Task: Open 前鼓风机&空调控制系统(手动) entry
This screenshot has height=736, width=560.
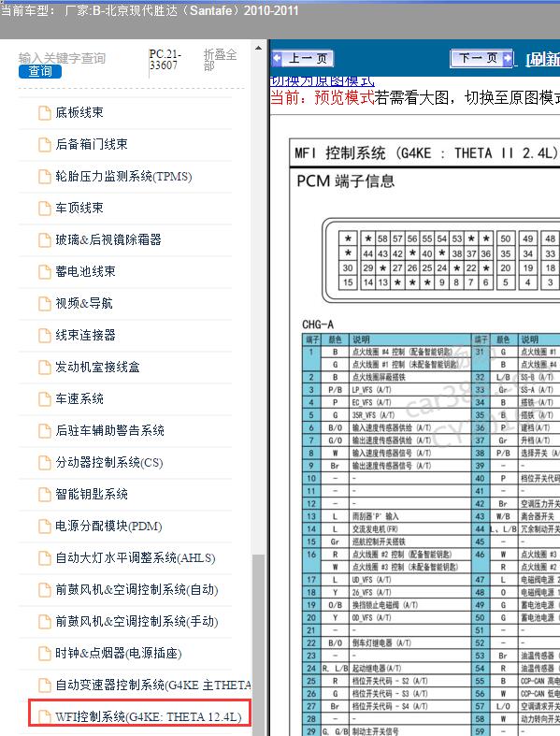Action: coord(137,622)
